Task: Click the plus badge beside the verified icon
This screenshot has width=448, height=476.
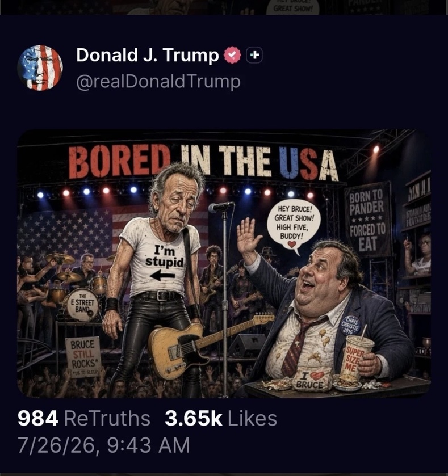Action: [x=254, y=55]
